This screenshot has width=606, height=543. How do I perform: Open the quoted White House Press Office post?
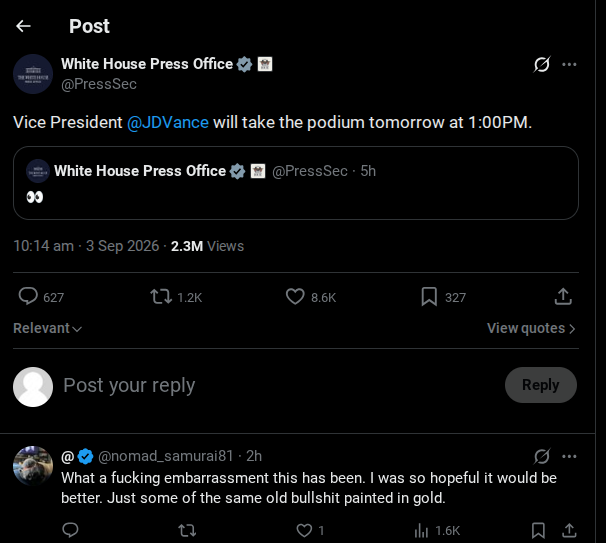click(296, 183)
